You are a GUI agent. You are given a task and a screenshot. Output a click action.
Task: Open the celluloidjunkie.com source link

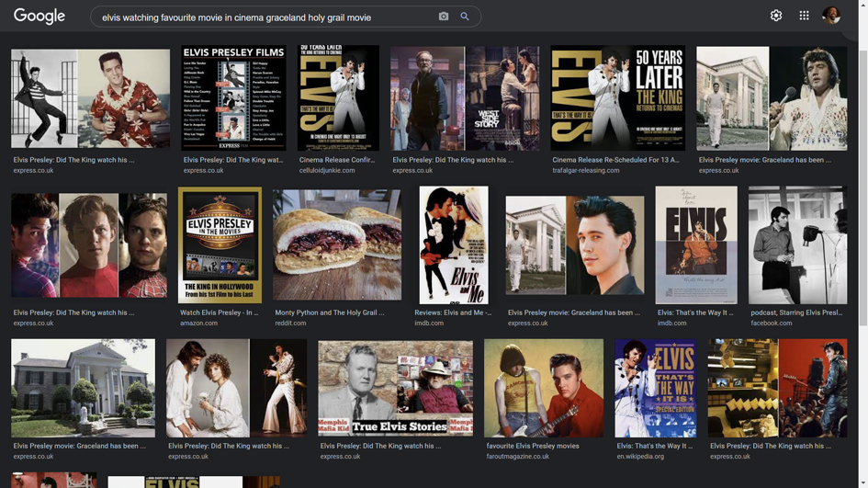327,170
